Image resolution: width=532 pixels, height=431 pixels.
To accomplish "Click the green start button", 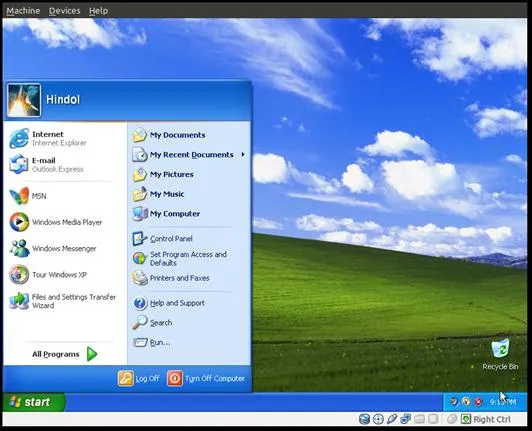I will pyautogui.click(x=34, y=402).
